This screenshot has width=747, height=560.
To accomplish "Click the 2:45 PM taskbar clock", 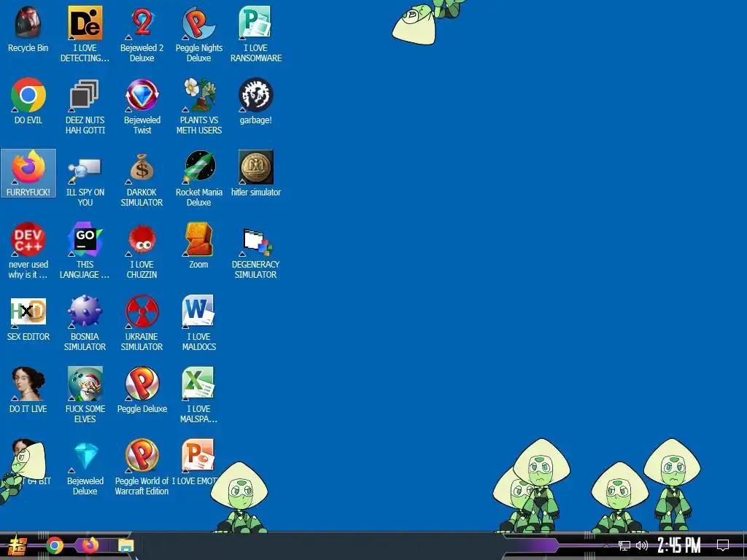I will click(679, 545).
